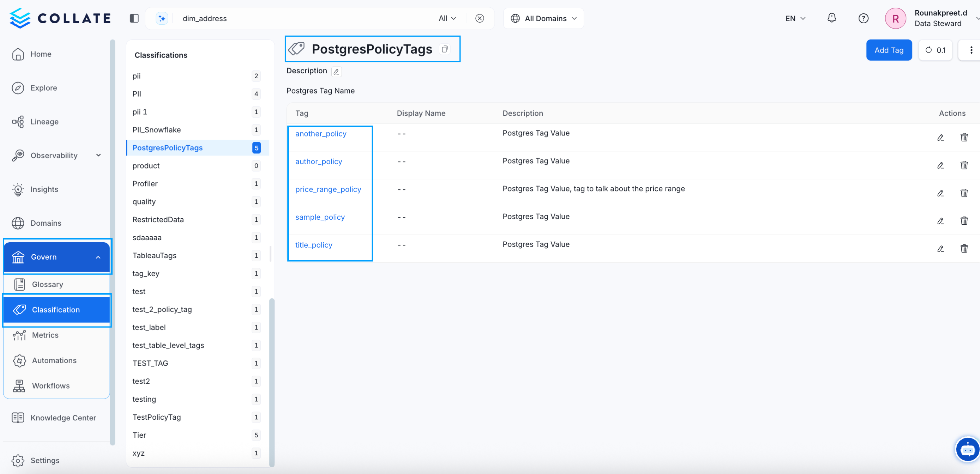Open the notifications bell
980x474 pixels.
coord(831,18)
